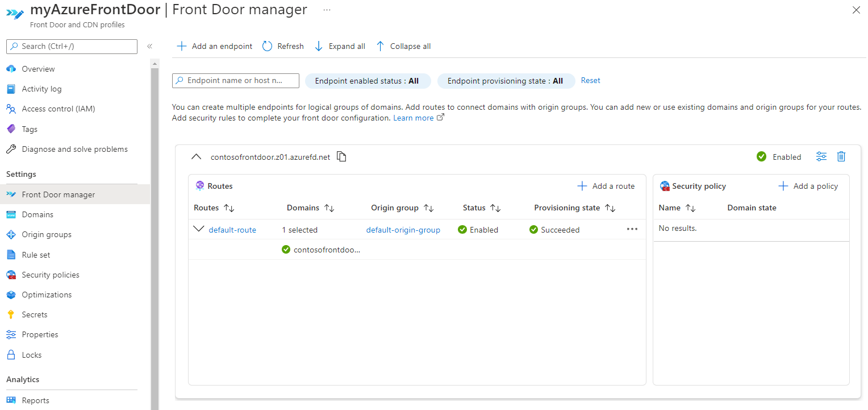Sort the Provisioning state column

click(610, 208)
